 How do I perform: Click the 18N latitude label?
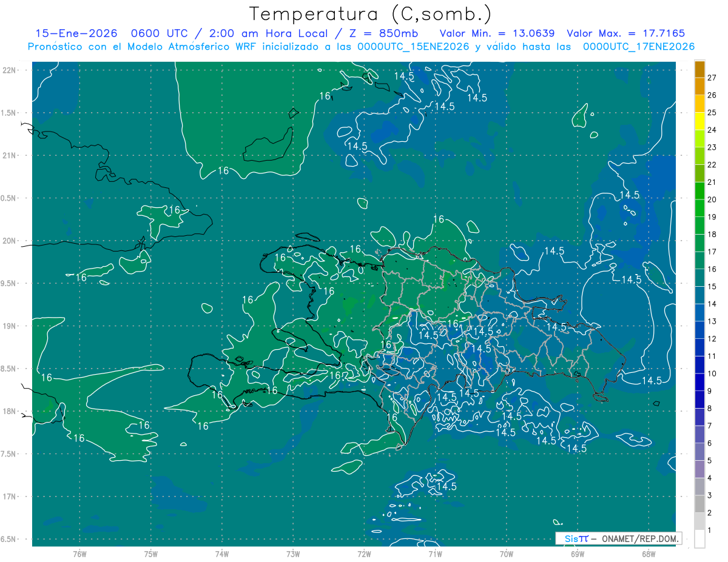9,411
